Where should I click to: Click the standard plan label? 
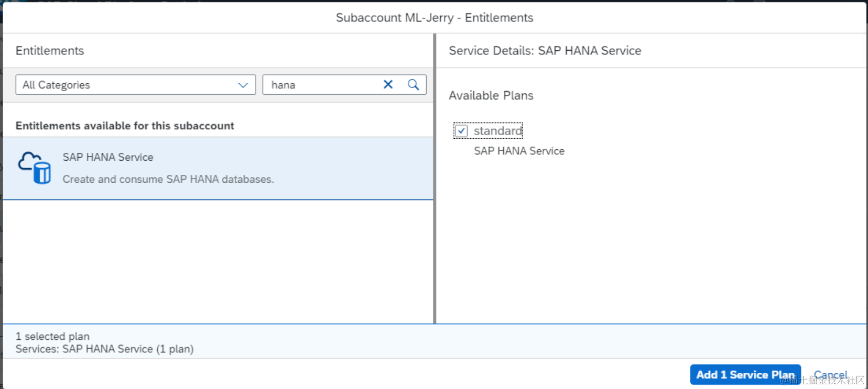tap(497, 131)
